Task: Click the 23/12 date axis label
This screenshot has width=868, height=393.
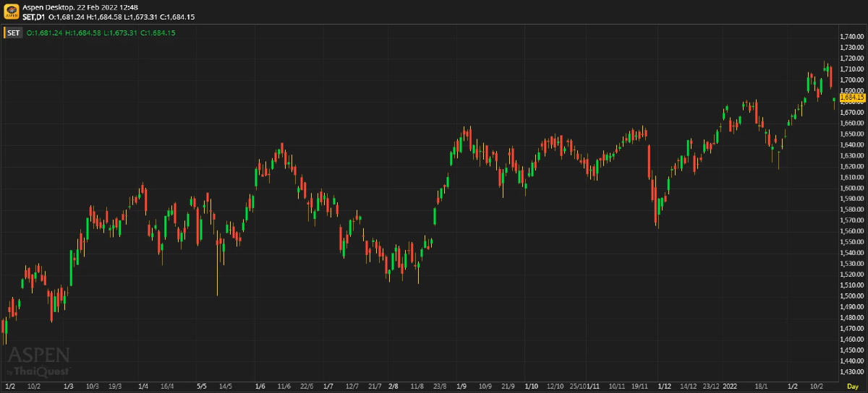Action: coord(711,387)
